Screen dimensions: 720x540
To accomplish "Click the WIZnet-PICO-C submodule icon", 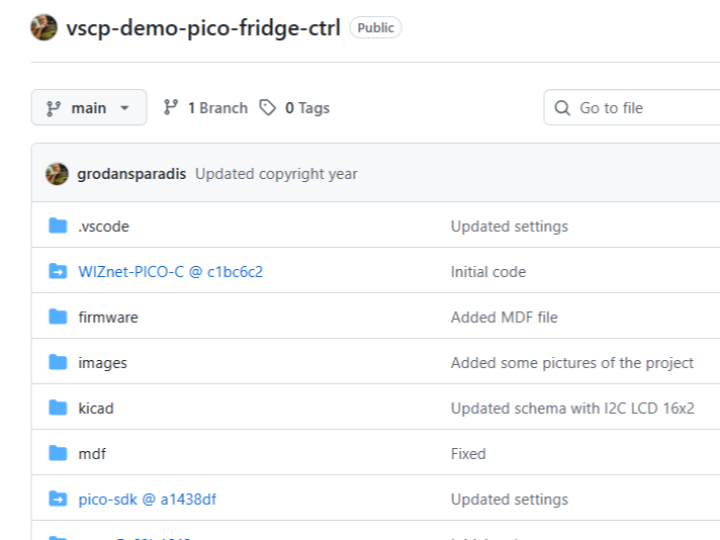I will pyautogui.click(x=58, y=271).
